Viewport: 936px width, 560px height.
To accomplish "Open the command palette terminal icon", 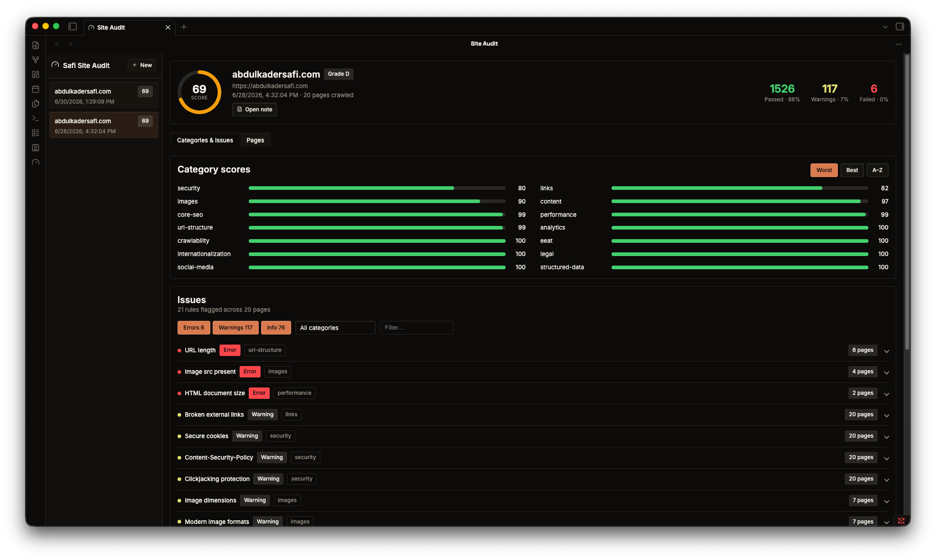I will pyautogui.click(x=36, y=118).
